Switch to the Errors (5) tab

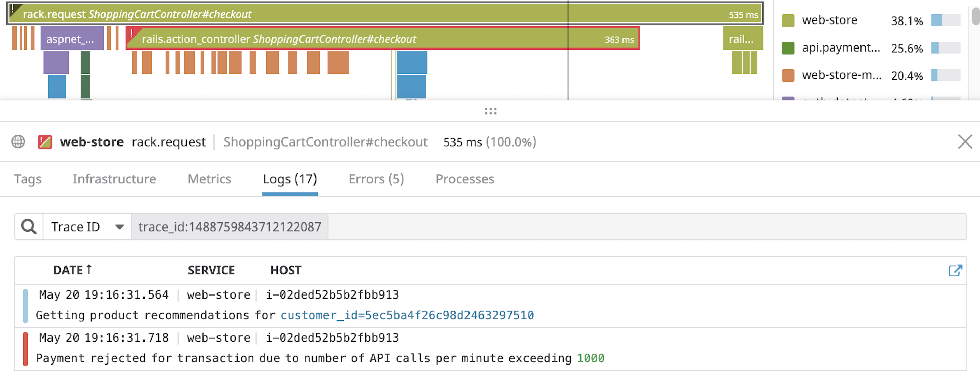tap(376, 179)
